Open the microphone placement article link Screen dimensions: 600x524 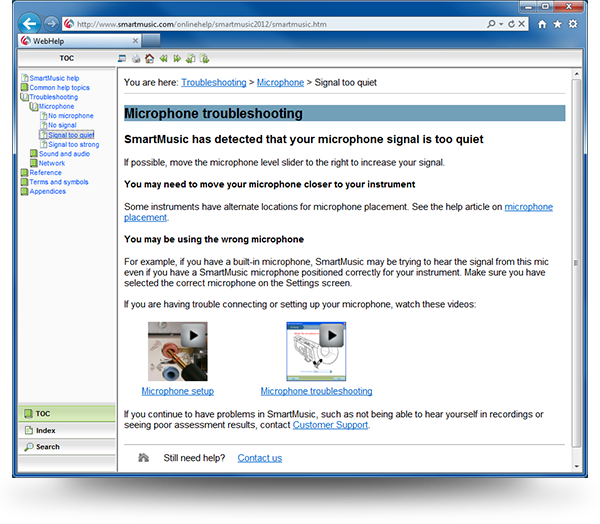click(x=528, y=207)
